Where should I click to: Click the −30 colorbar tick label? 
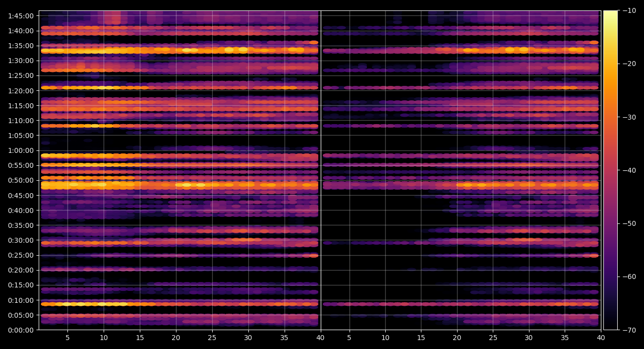pos(629,117)
